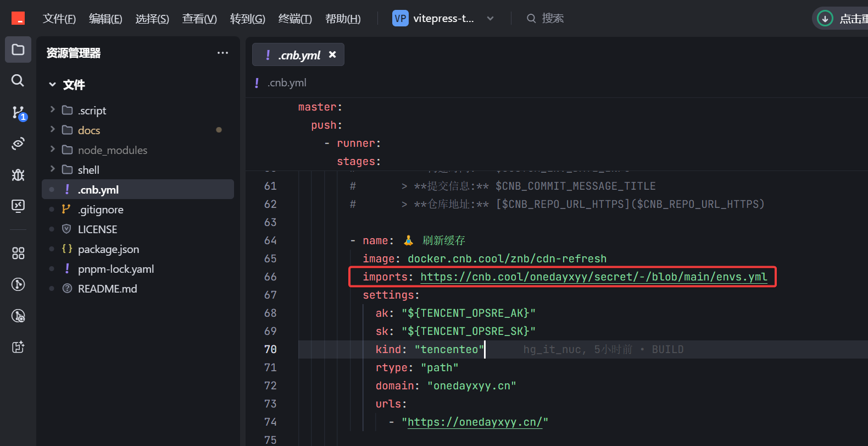Viewport: 868px width, 446px height.
Task: Click the image: docker.cnb.cool line
Action: point(485,258)
